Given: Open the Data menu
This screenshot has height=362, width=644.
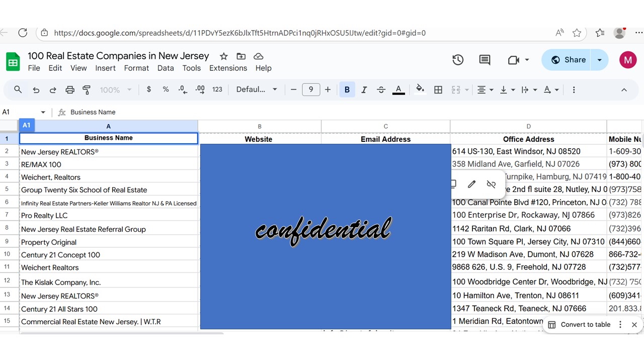Looking at the screenshot, I should pos(166,68).
